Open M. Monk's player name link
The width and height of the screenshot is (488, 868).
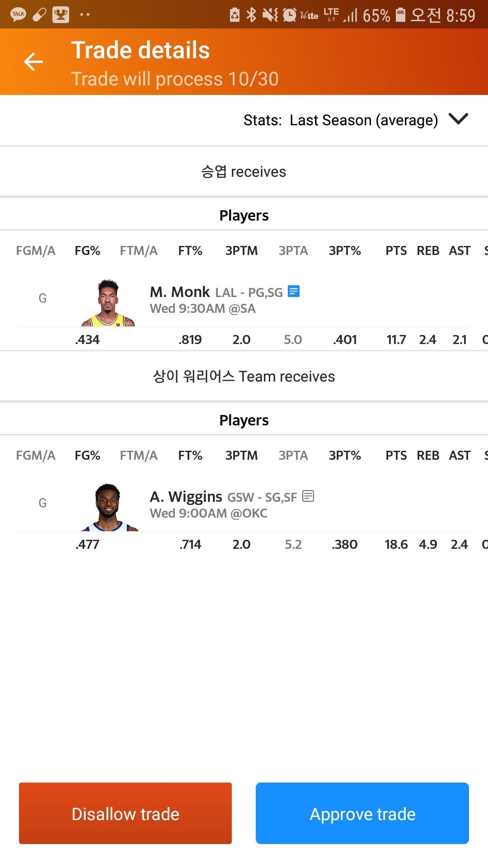(x=180, y=292)
